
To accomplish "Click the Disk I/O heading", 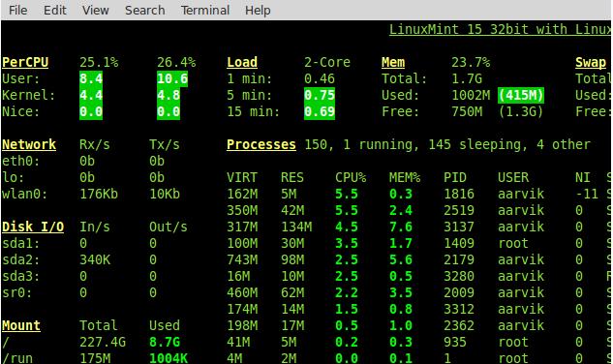I will (x=33, y=227).
